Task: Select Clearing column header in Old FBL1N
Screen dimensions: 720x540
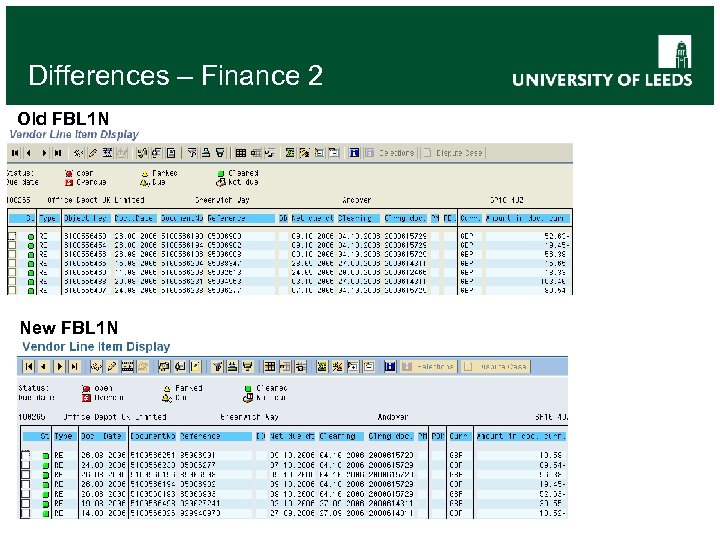Action: pyautogui.click(x=358, y=219)
